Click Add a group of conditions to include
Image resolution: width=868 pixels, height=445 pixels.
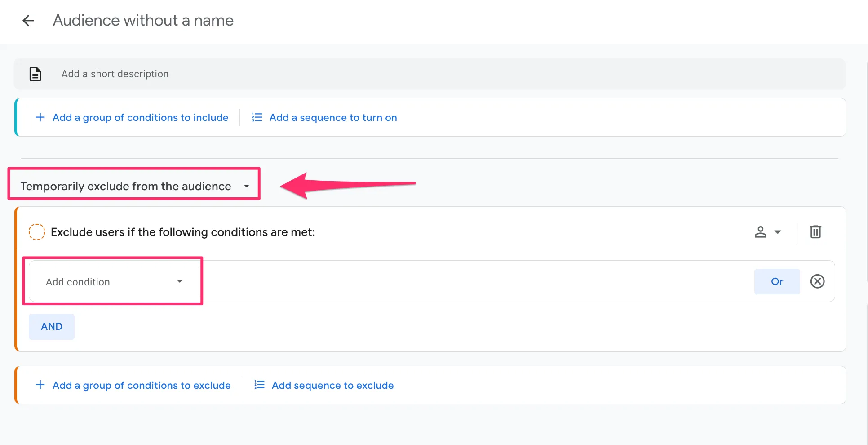(x=140, y=117)
